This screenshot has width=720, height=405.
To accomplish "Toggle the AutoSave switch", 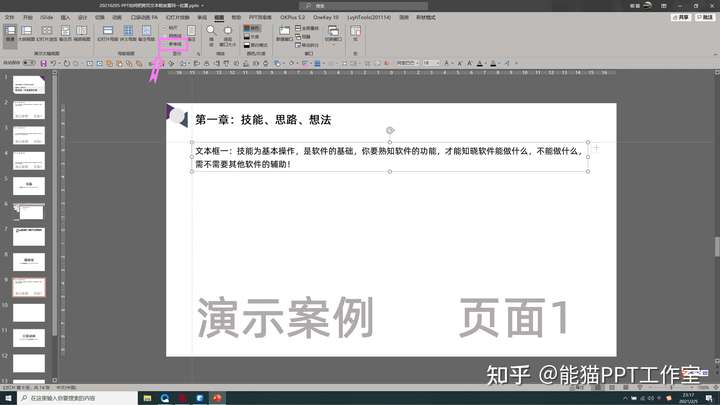I will pyautogui.click(x=28, y=63).
